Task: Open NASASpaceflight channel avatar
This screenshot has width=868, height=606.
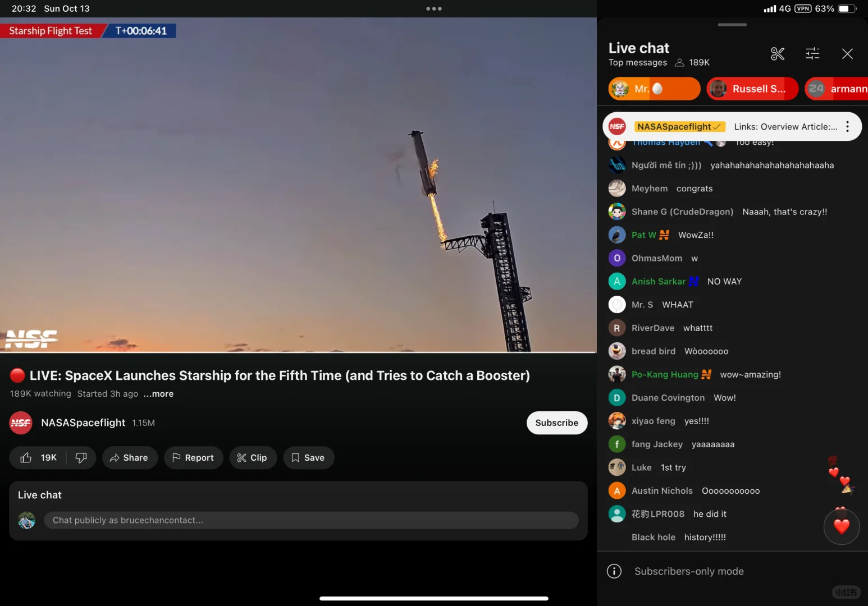Action: point(21,423)
